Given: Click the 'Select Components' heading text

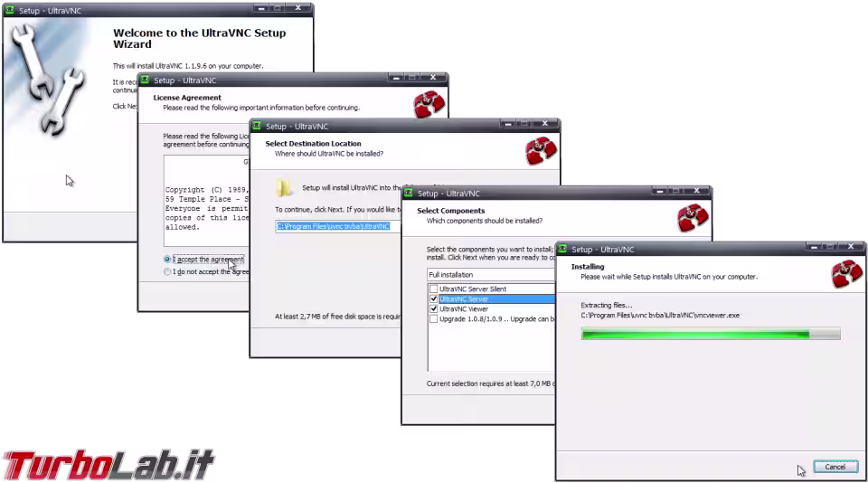Looking at the screenshot, I should tap(450, 211).
